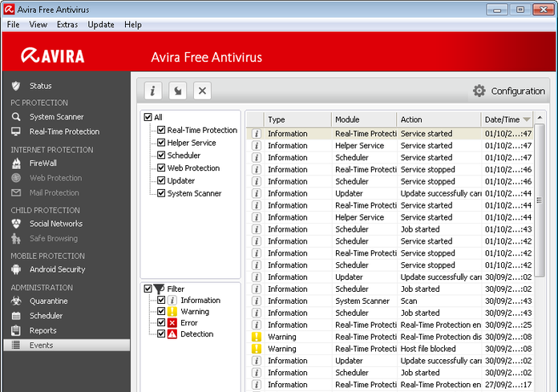Click the event information toolbar icon
Image resolution: width=558 pixels, height=392 pixels.
[155, 91]
